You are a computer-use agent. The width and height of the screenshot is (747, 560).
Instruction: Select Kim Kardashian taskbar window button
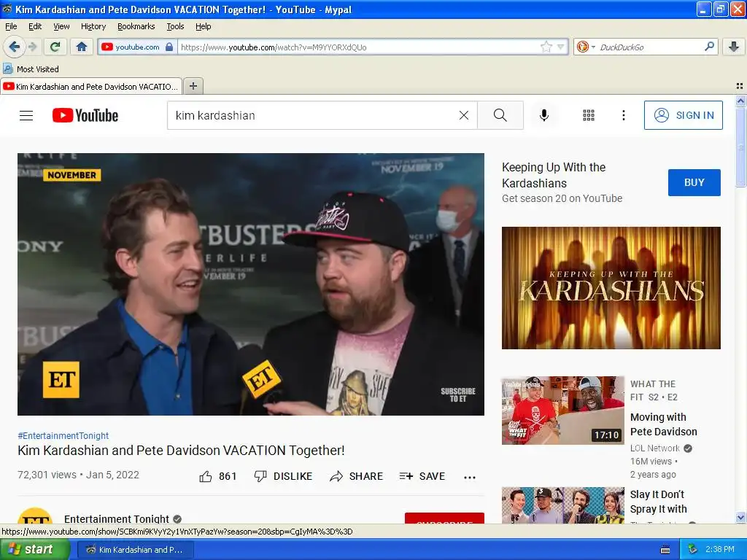(x=135, y=550)
